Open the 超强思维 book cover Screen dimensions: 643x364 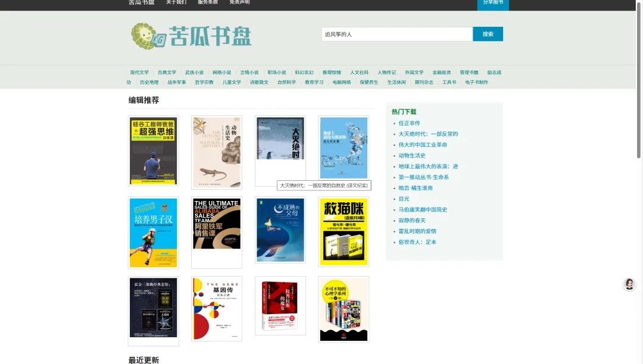(x=154, y=151)
